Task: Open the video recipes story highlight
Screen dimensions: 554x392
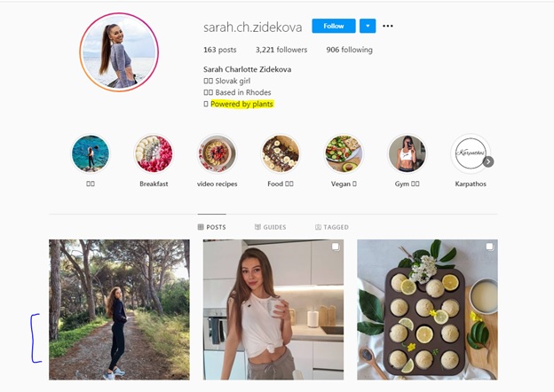Action: click(x=217, y=153)
